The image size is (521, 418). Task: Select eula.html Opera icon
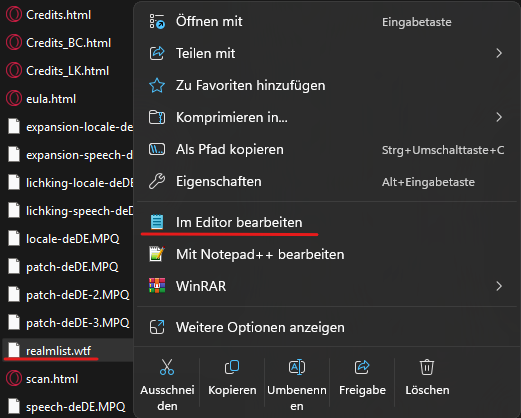[x=14, y=99]
